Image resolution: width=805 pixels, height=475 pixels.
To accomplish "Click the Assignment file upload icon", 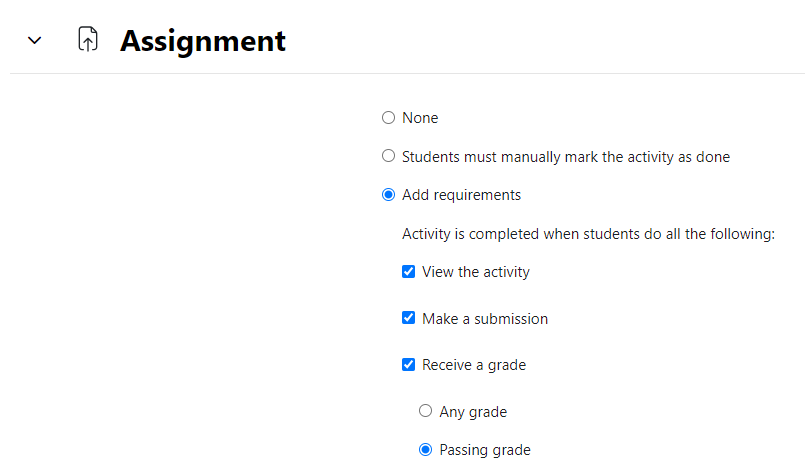I will pyautogui.click(x=88, y=39).
